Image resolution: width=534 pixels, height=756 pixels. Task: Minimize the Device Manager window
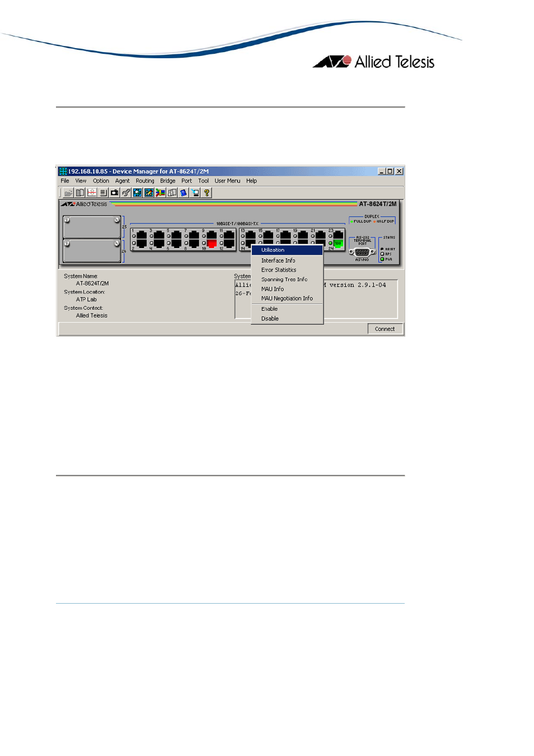(x=381, y=171)
